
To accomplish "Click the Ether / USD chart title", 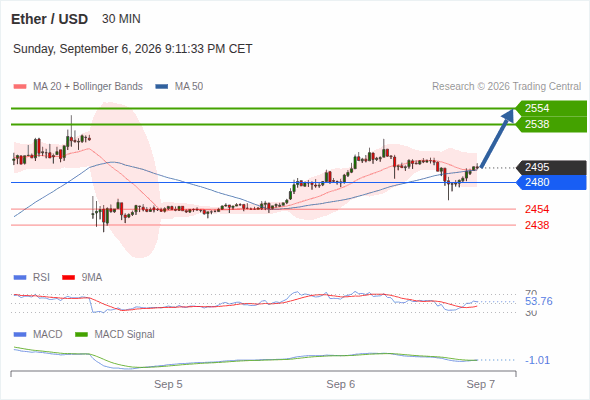I will point(49,19).
